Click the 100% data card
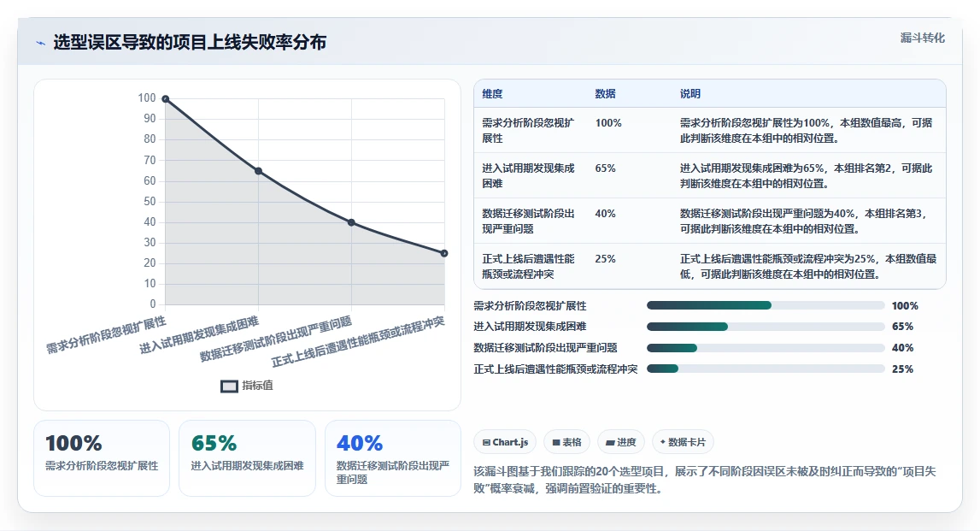 [x=102, y=458]
